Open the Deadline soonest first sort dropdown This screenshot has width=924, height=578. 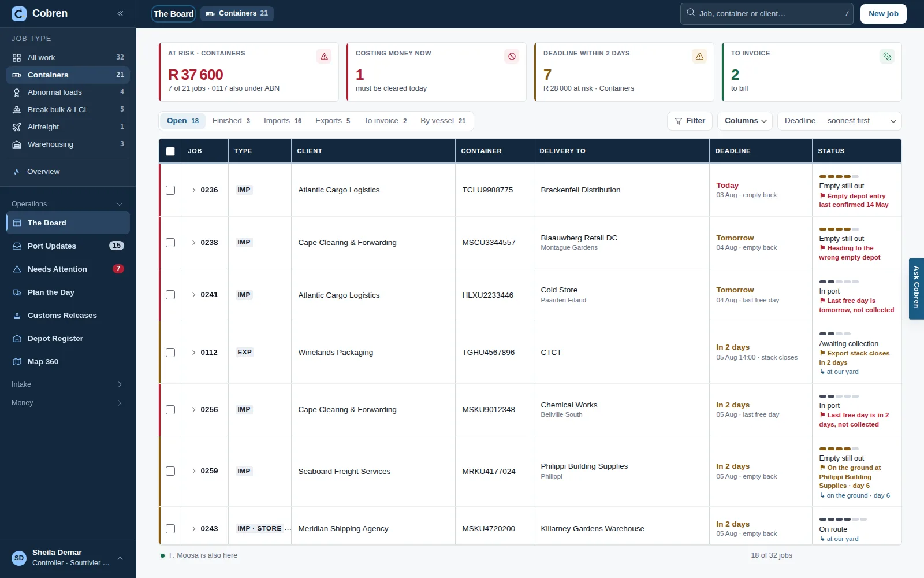pos(840,121)
